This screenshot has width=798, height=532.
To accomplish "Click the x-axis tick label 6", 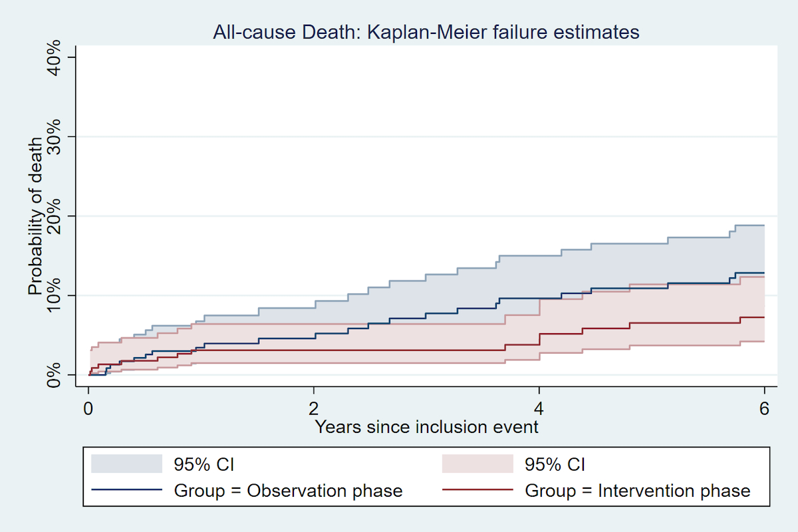I will click(764, 407).
